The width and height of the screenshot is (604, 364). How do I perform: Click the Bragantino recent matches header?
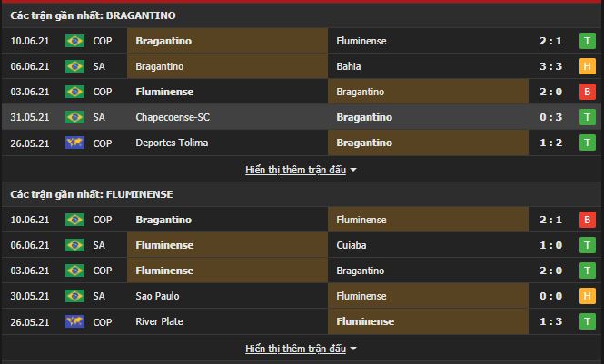(x=94, y=15)
